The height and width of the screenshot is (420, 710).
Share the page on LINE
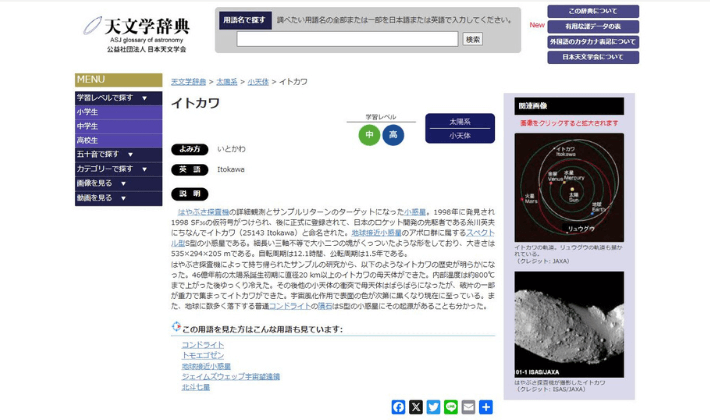coord(451,407)
